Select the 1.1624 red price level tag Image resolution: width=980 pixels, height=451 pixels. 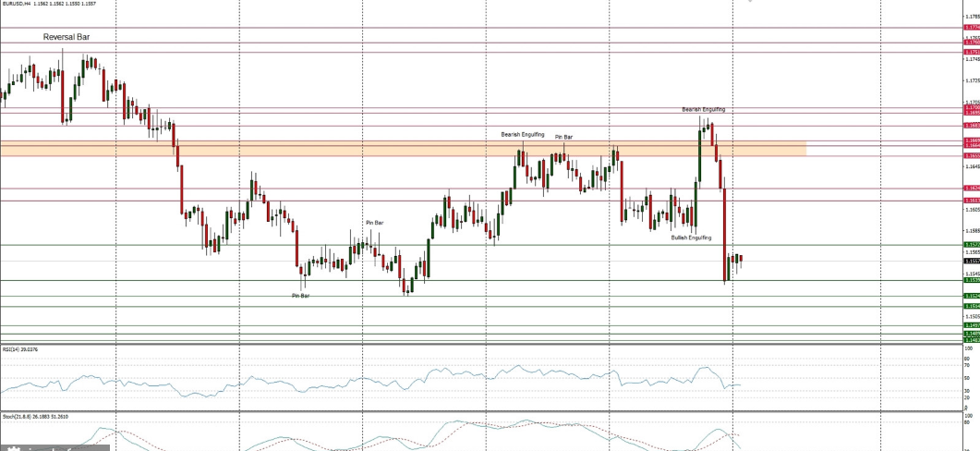pyautogui.click(x=971, y=188)
